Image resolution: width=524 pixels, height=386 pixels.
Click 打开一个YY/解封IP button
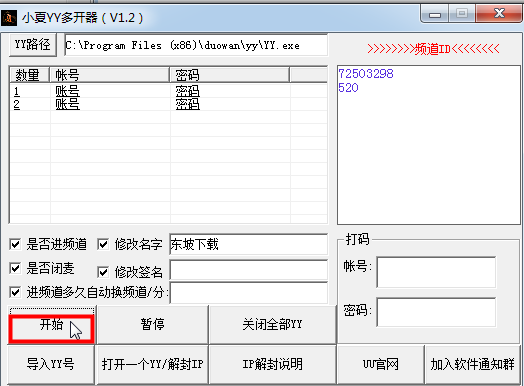(x=152, y=364)
